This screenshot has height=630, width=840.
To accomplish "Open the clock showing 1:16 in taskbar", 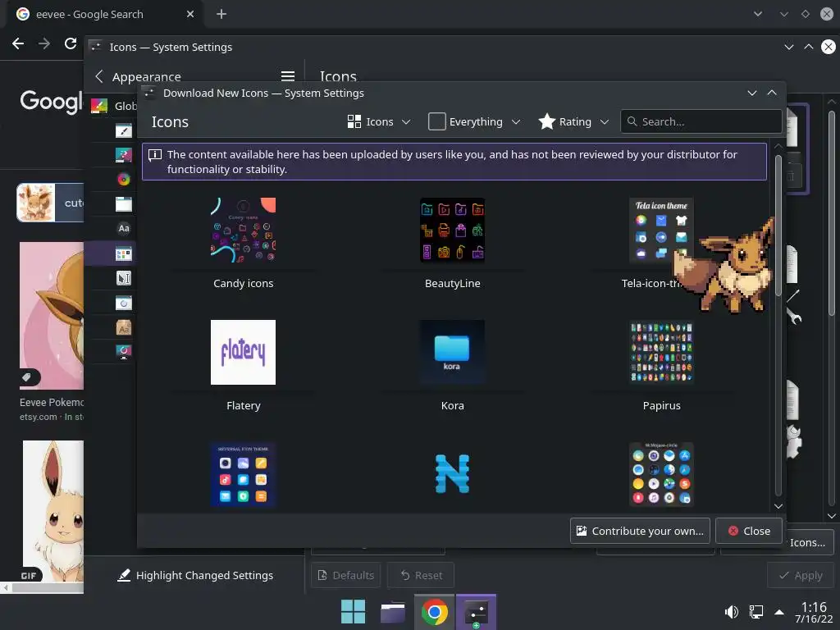I will 813,612.
